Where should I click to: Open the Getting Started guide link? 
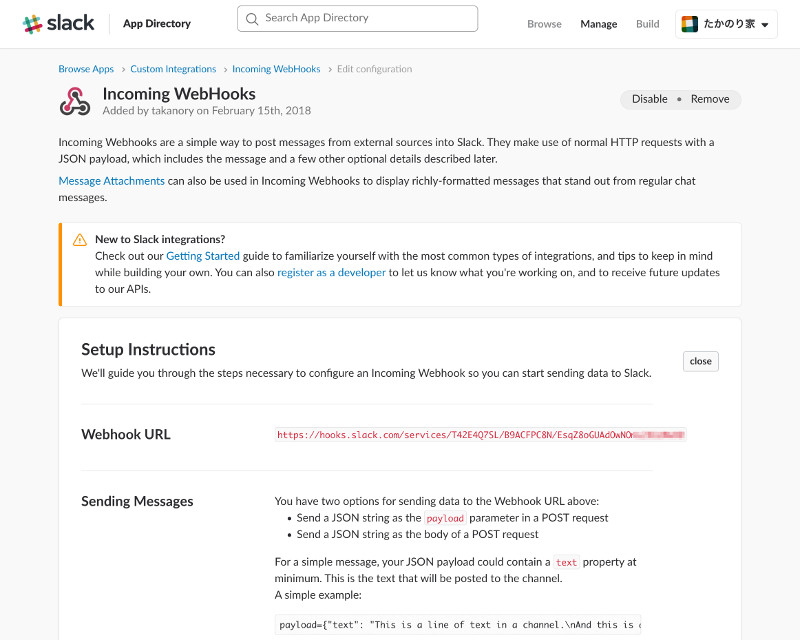(x=203, y=256)
